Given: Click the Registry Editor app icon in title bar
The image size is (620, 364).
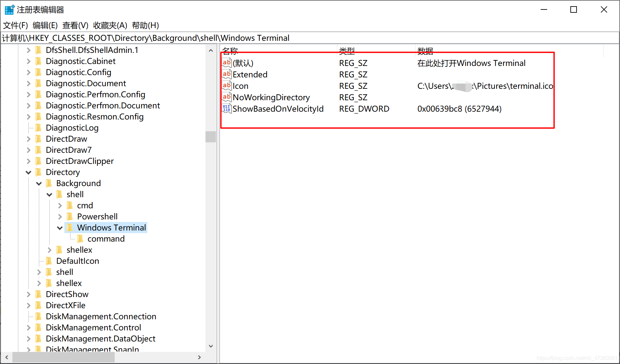Looking at the screenshot, I should 9,9.
